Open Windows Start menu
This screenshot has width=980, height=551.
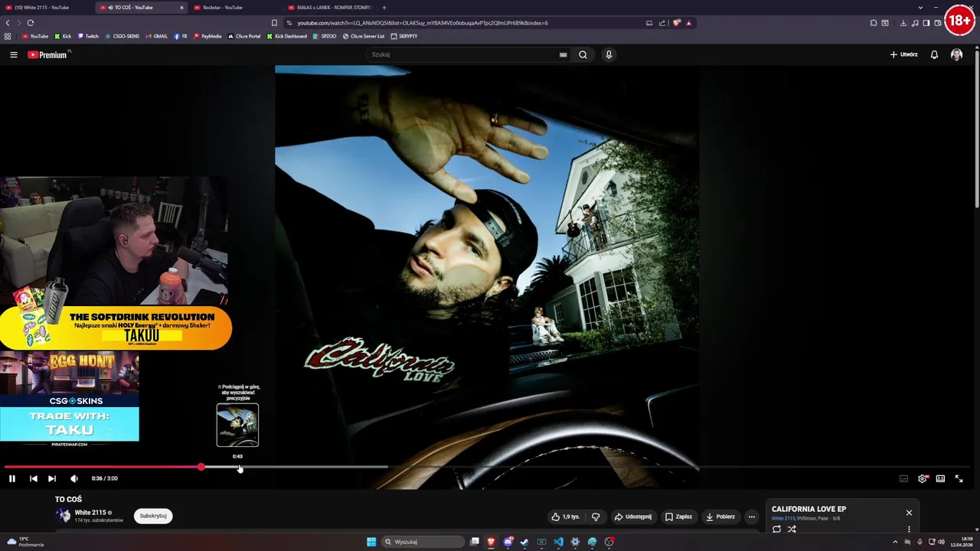click(x=371, y=542)
